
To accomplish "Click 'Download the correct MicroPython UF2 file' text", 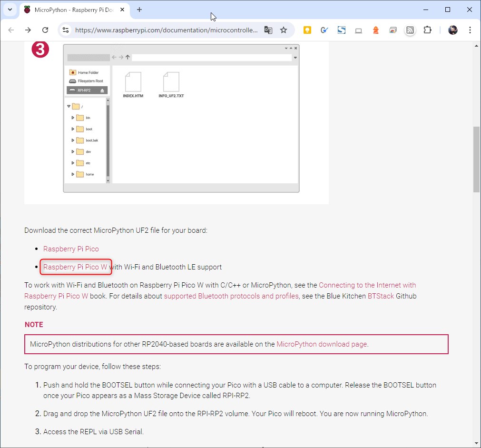I will 116,230.
